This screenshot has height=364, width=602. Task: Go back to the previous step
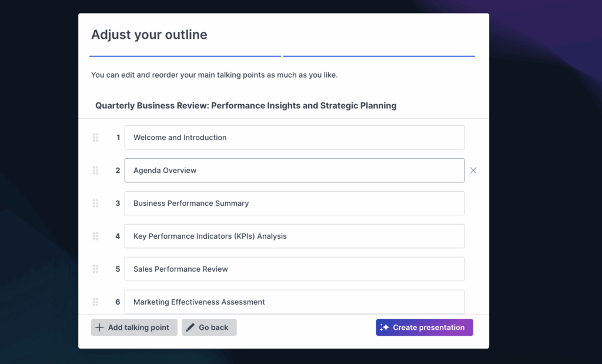pyautogui.click(x=209, y=328)
